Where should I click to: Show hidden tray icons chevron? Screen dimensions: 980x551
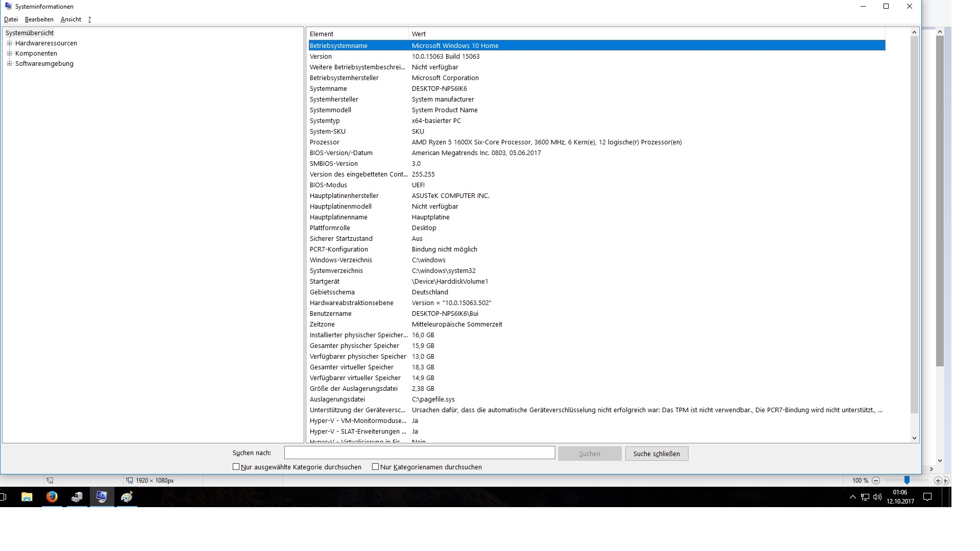pos(852,497)
